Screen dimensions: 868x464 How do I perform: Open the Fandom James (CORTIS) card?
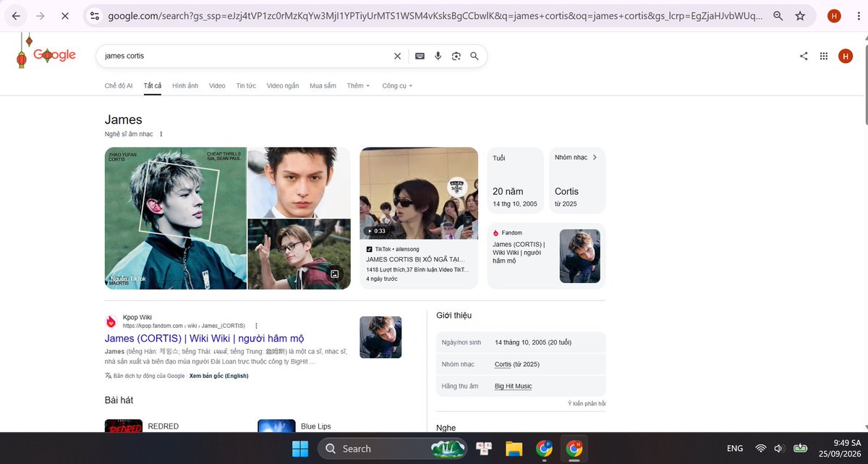pyautogui.click(x=546, y=256)
